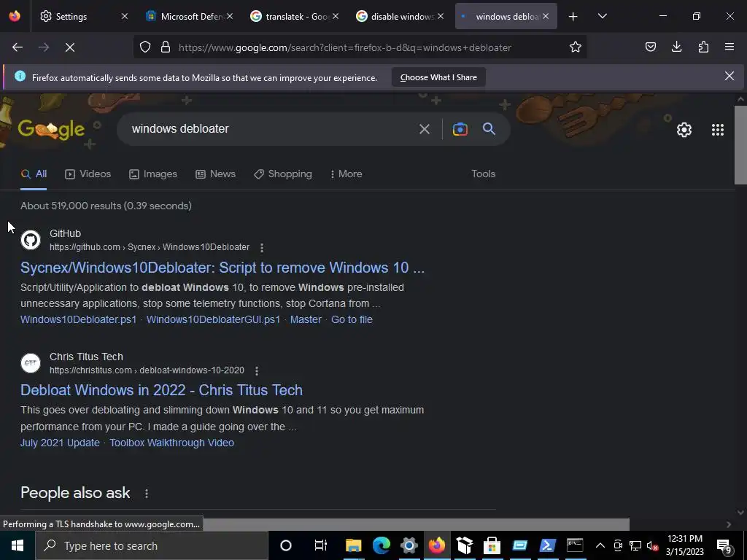747x560 pixels.
Task: Switch to Microsoft Defender tab
Action: pyautogui.click(x=186, y=16)
